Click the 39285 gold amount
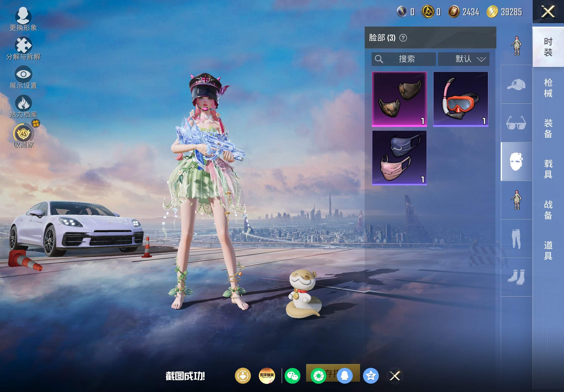564x392 pixels. [511, 12]
